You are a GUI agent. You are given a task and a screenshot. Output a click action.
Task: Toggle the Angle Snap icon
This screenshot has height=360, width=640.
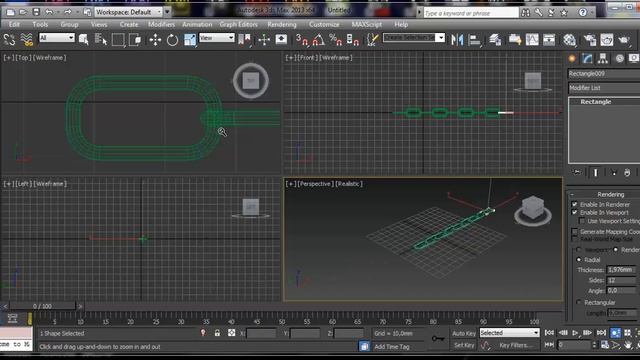(x=319, y=40)
